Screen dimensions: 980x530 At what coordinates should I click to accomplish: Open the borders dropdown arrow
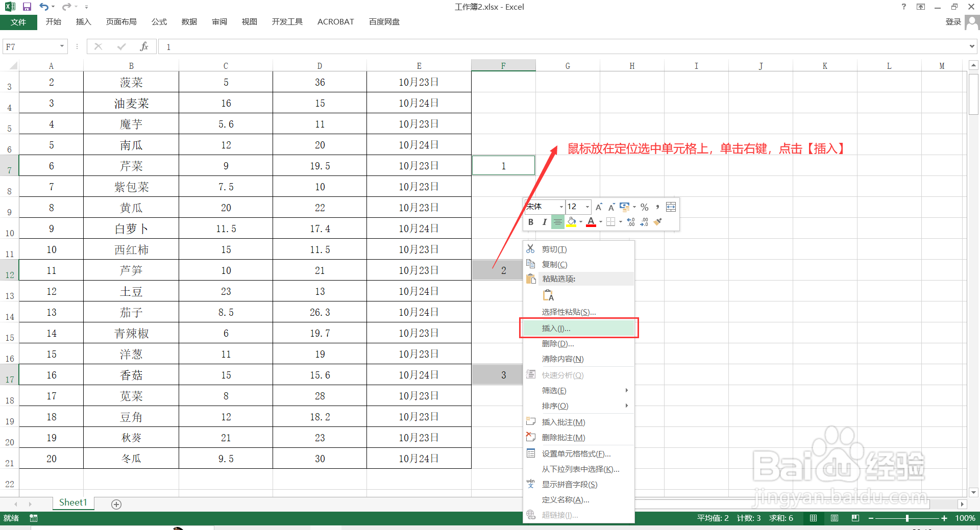620,222
